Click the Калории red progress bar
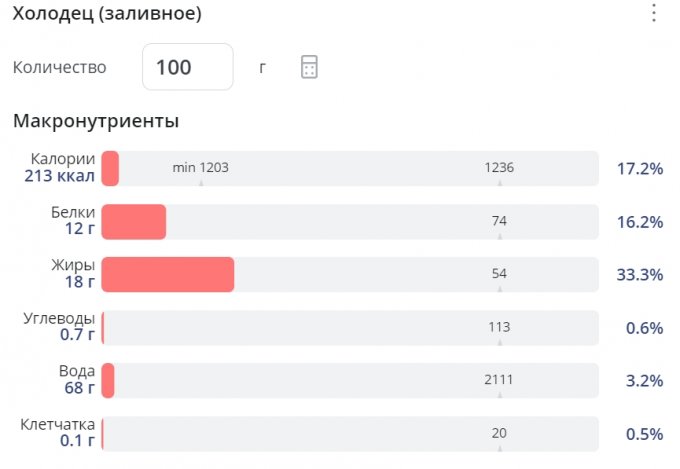The height and width of the screenshot is (469, 680). (111, 168)
